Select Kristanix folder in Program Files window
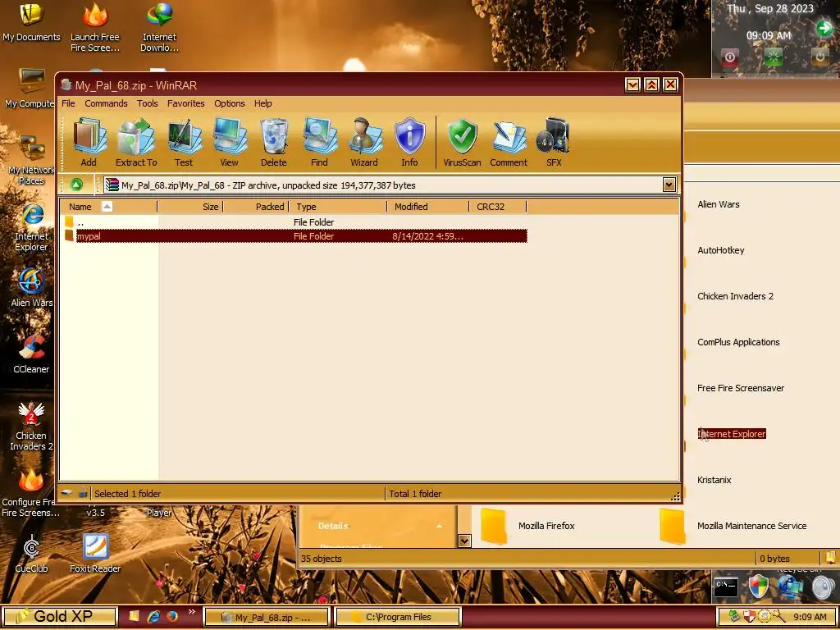The height and width of the screenshot is (630, 840). point(714,480)
